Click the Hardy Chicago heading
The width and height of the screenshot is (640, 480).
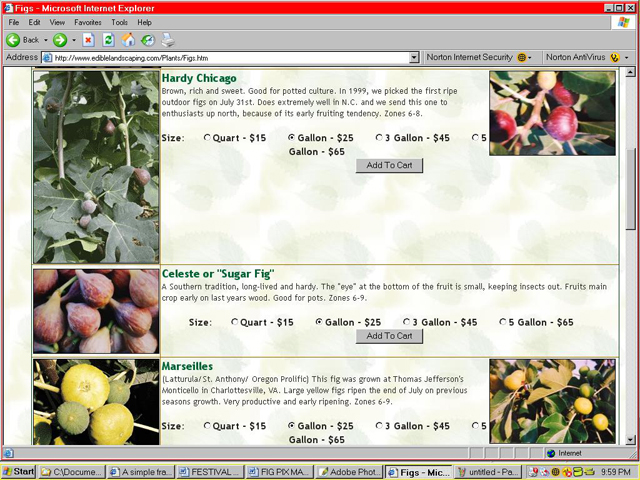click(199, 78)
